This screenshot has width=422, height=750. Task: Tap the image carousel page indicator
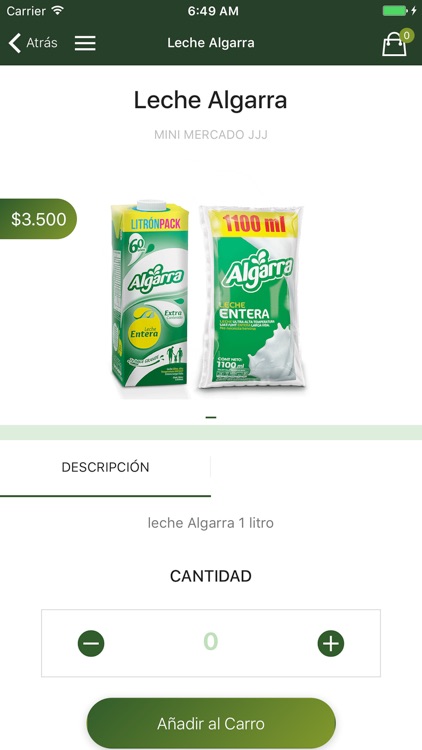click(211, 417)
